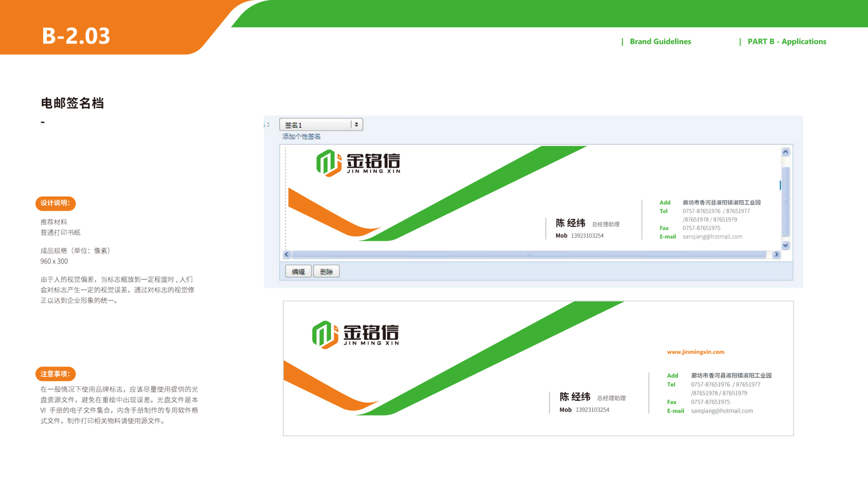Click the 普通打印书纸 text
The image size is (868, 488).
pyautogui.click(x=60, y=233)
